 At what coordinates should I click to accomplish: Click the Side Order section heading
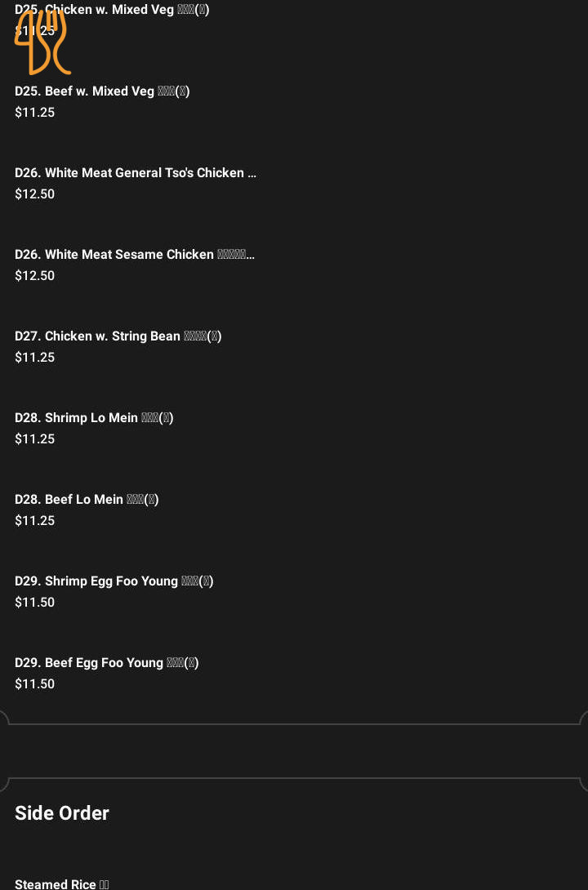pyautogui.click(x=62, y=813)
